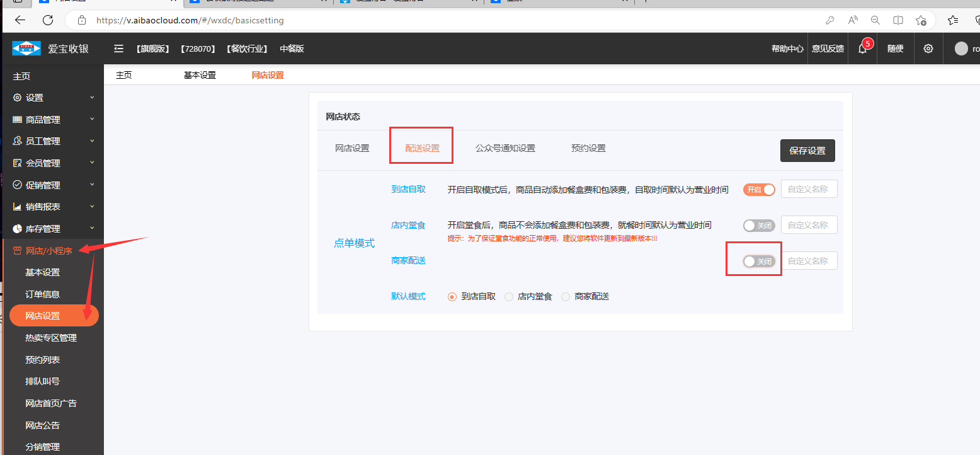Click the browser zoom magnifier icon
The width and height of the screenshot is (980, 455).
coord(875,20)
